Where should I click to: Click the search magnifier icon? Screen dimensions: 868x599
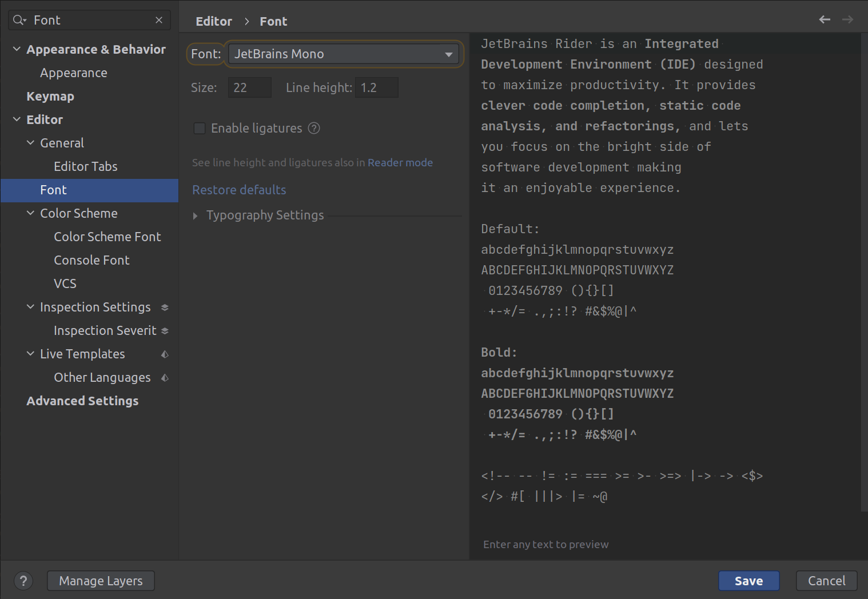[19, 20]
